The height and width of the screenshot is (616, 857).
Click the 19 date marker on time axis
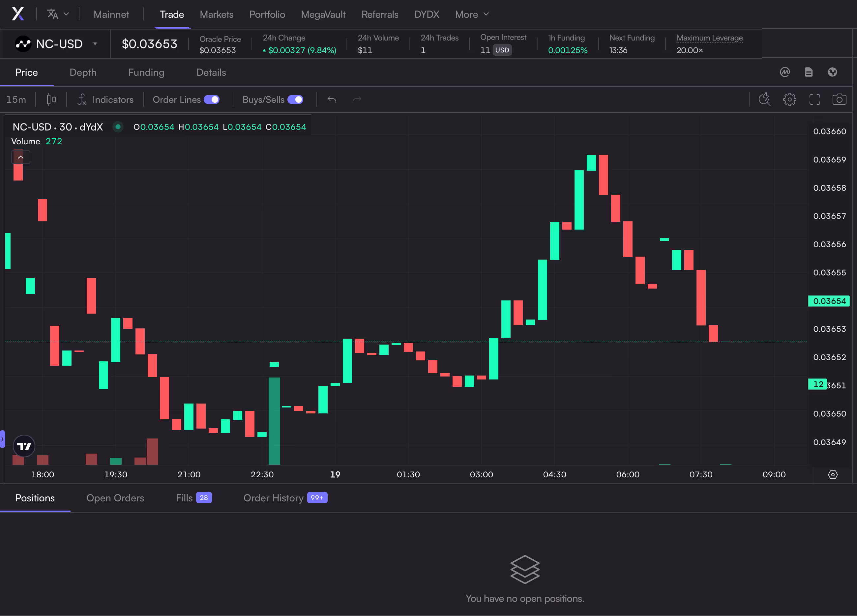coord(335,474)
